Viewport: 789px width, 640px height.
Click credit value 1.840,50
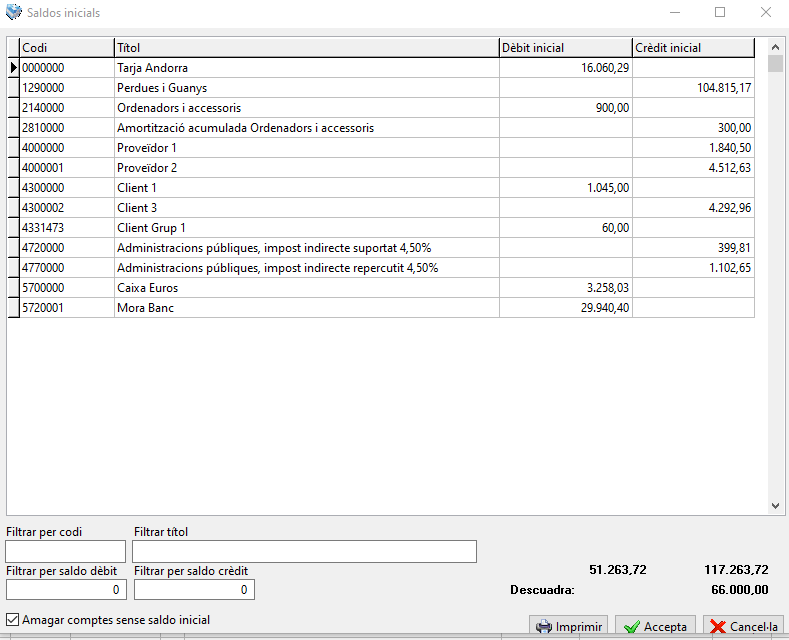730,148
